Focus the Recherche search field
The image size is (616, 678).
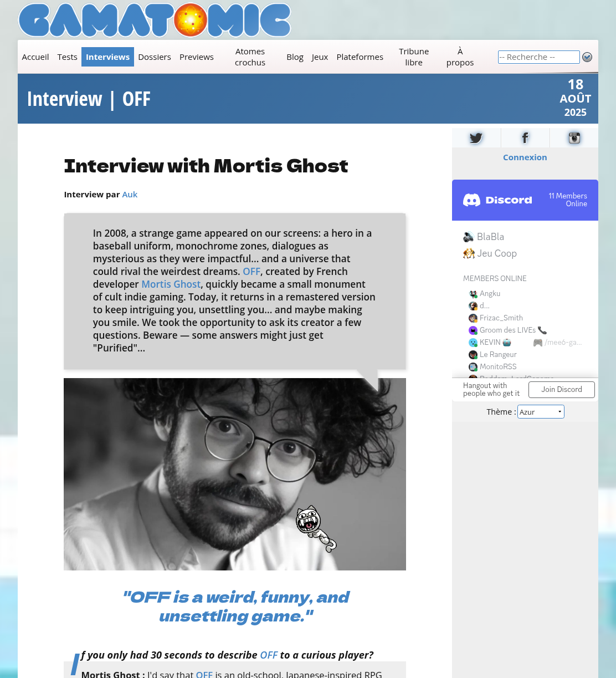(x=538, y=57)
